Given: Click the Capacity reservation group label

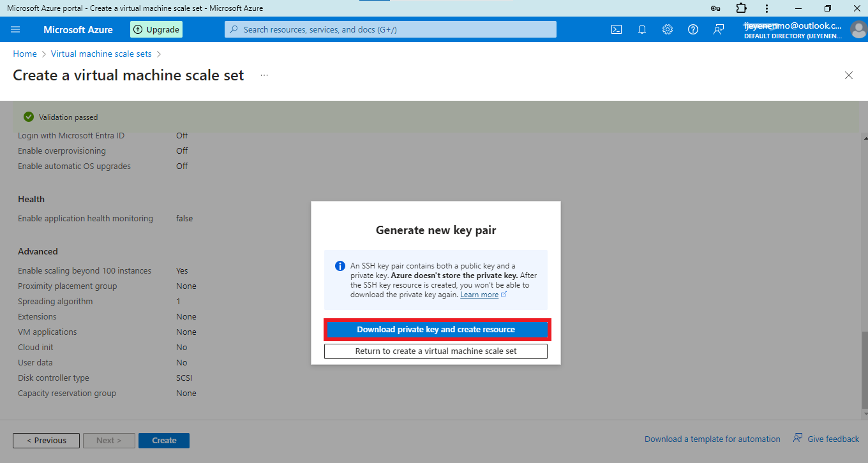Looking at the screenshot, I should [x=67, y=393].
